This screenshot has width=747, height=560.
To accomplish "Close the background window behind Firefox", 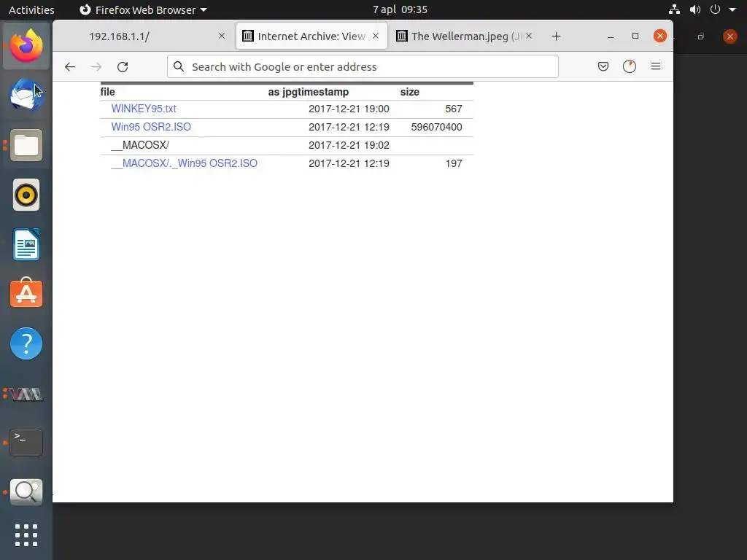I will tap(729, 36).
